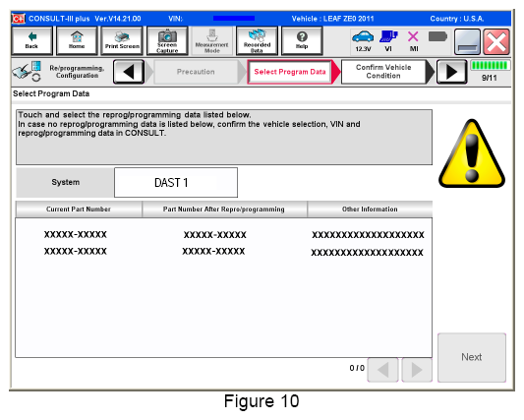Click the Select Program Data heading
The image size is (524, 420).
point(51,93)
